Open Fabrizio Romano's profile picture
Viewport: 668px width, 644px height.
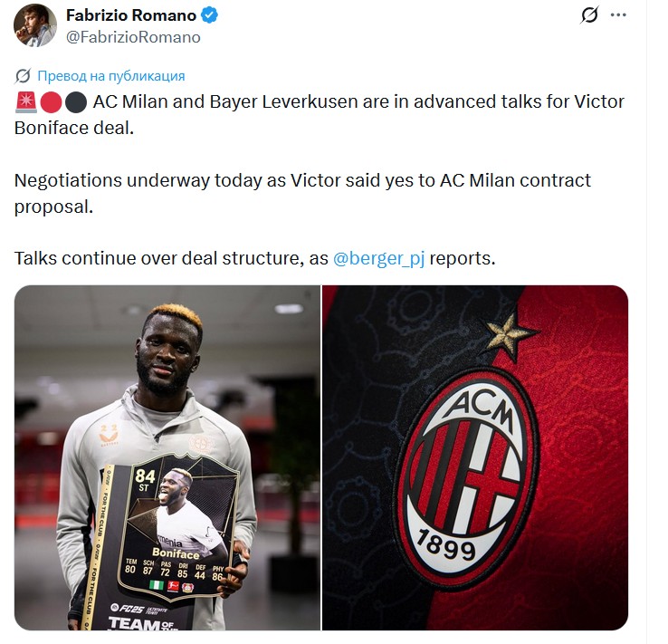click(35, 25)
